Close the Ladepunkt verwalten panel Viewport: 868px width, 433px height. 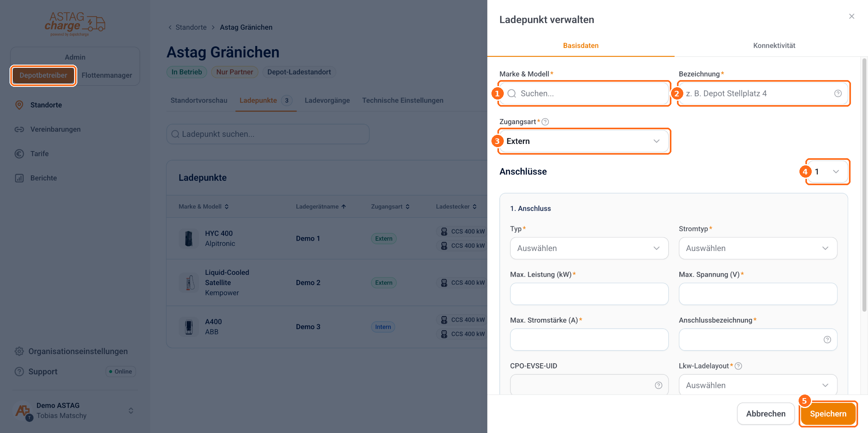coord(851,16)
